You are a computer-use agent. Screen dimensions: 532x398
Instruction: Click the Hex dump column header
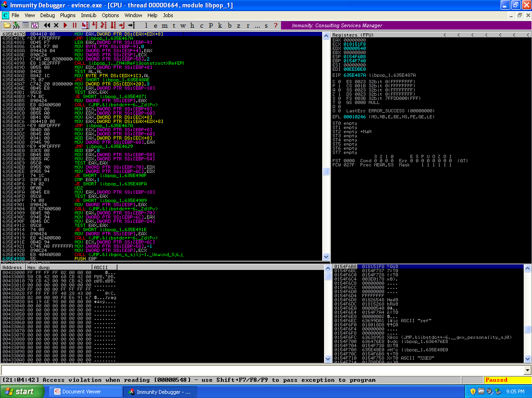[x=59, y=267]
